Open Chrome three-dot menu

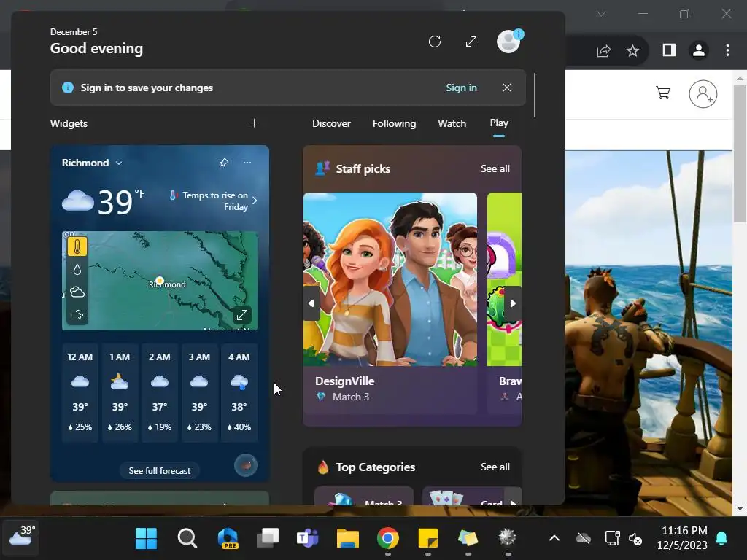pos(727,50)
